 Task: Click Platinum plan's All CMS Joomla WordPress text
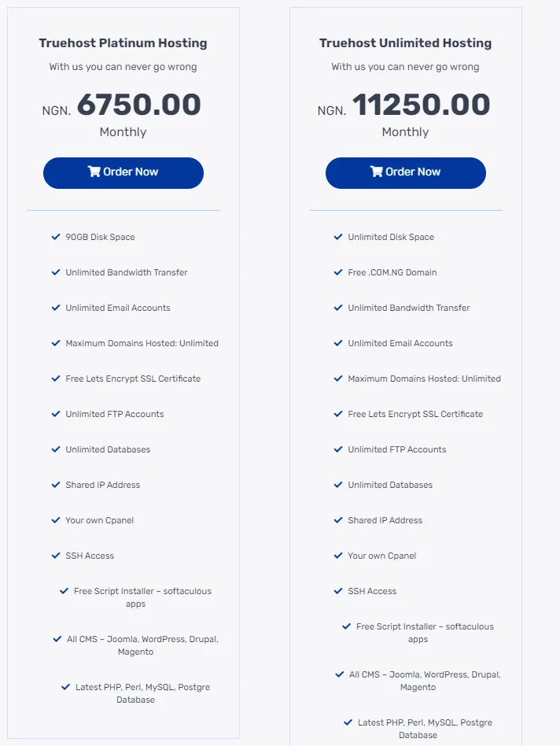(x=142, y=645)
